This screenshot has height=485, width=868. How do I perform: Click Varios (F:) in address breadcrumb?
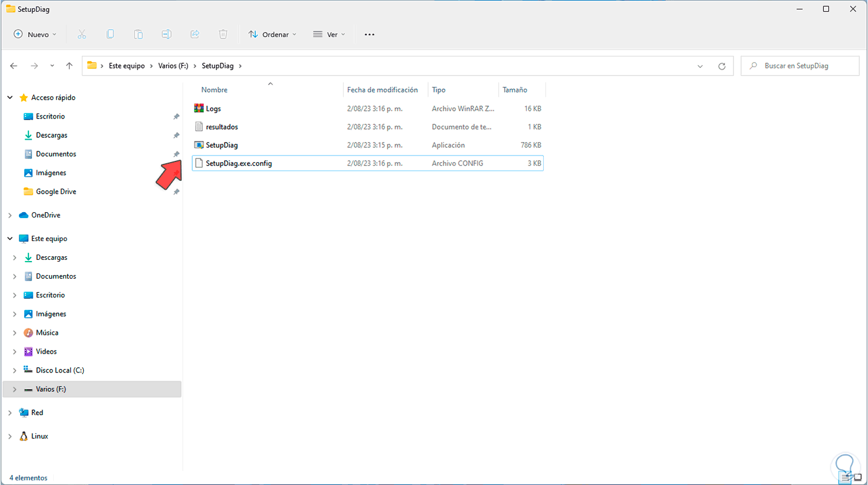pyautogui.click(x=173, y=66)
